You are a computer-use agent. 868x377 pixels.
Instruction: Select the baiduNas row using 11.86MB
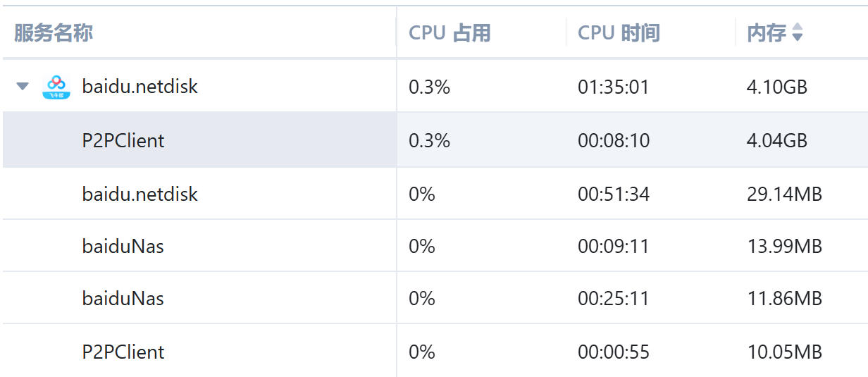[123, 298]
